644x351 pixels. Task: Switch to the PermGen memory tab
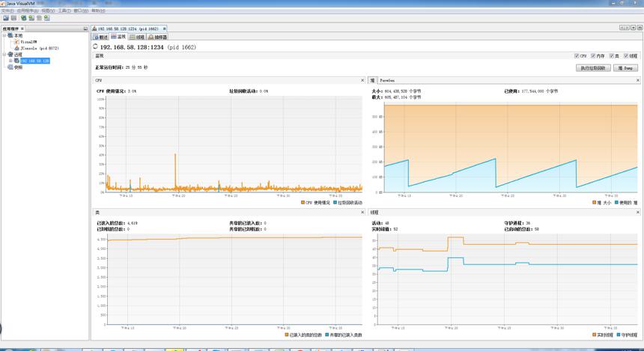pos(387,81)
